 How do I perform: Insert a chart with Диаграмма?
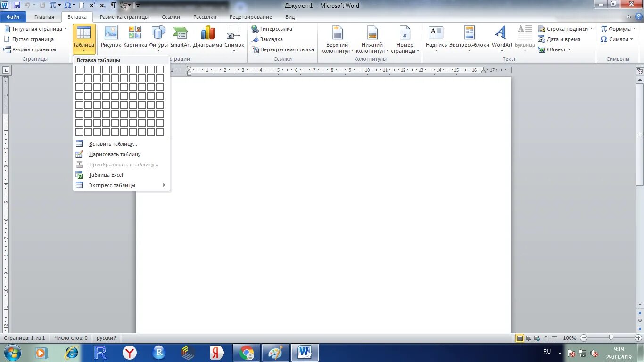pyautogui.click(x=207, y=36)
